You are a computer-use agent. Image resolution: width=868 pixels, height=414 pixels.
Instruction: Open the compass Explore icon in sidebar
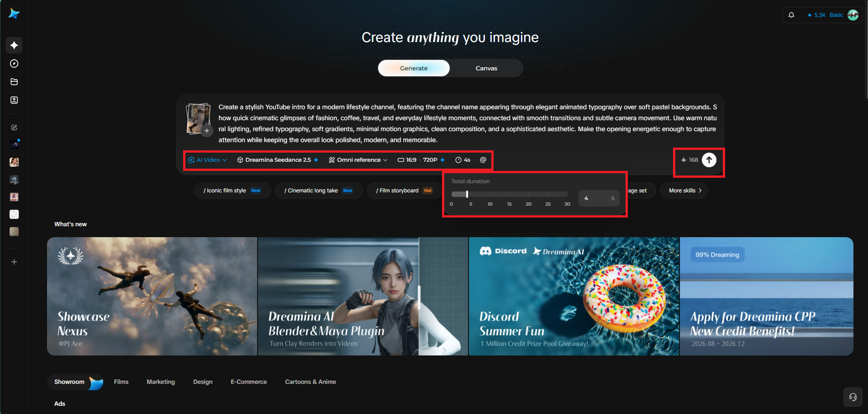point(14,64)
